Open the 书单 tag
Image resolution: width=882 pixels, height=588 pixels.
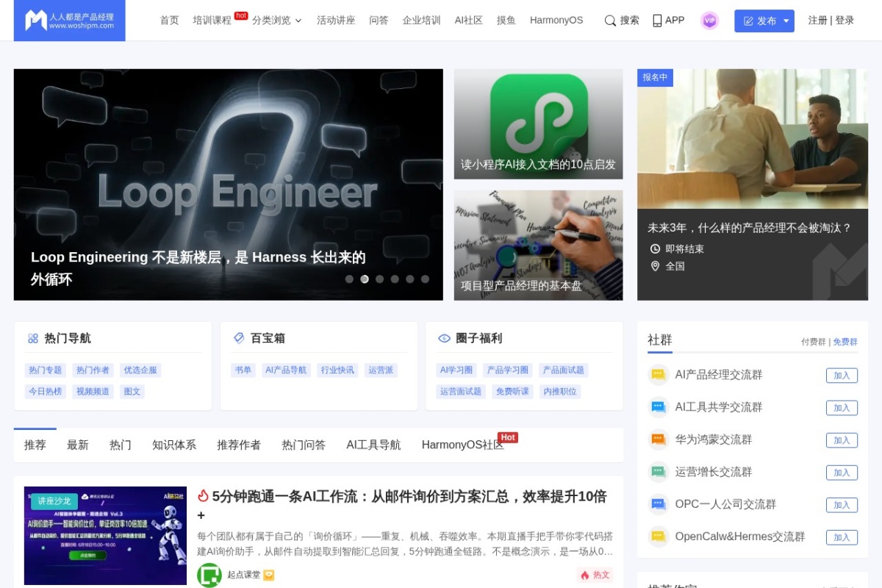243,370
